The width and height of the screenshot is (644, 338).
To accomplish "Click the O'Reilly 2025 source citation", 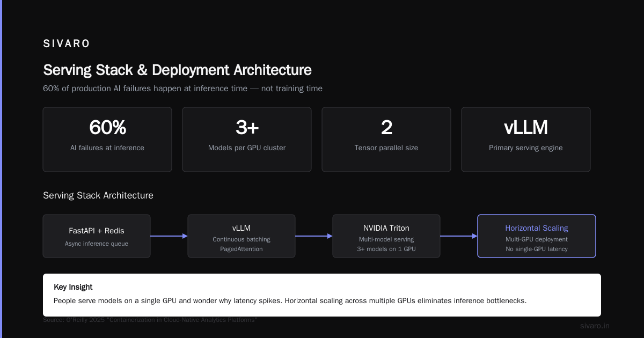I will coord(150,320).
